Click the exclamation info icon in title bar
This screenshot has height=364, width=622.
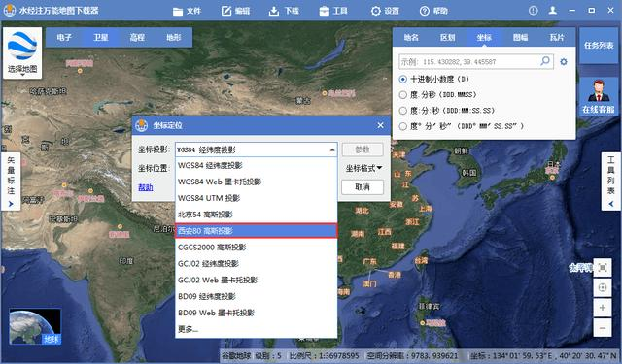click(533, 11)
